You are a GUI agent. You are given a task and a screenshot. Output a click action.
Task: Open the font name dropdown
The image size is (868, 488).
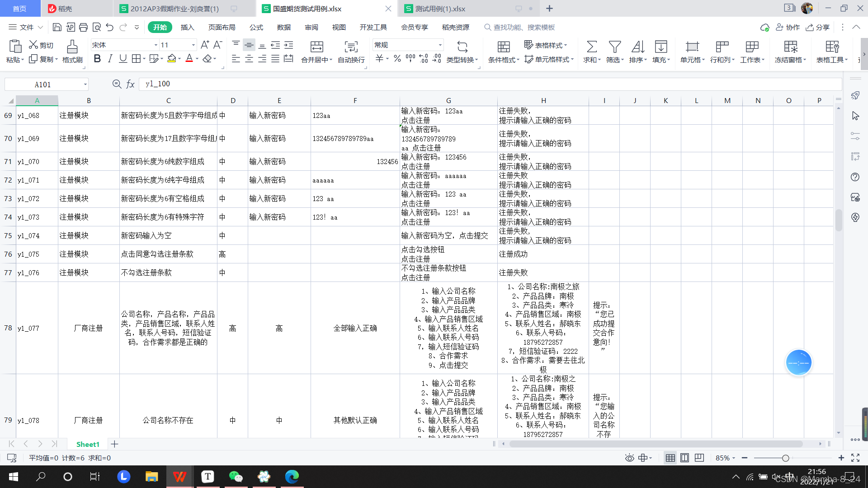coord(156,45)
